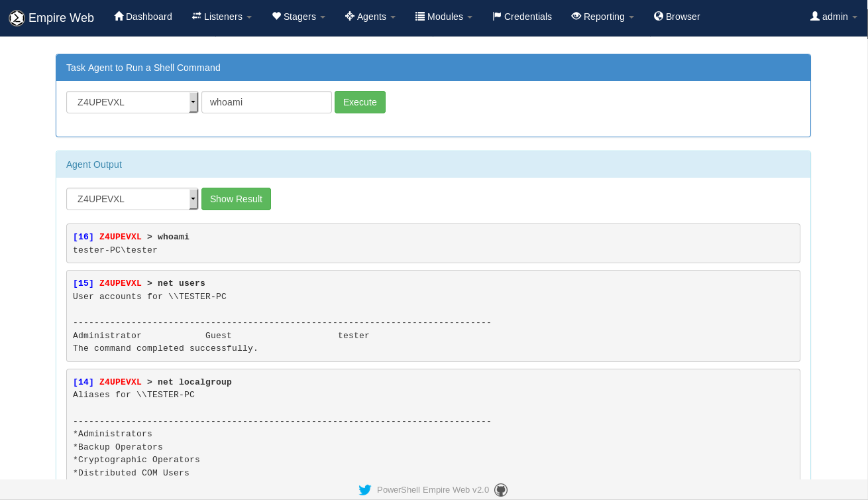Click the Empire Web logo icon

17,18
